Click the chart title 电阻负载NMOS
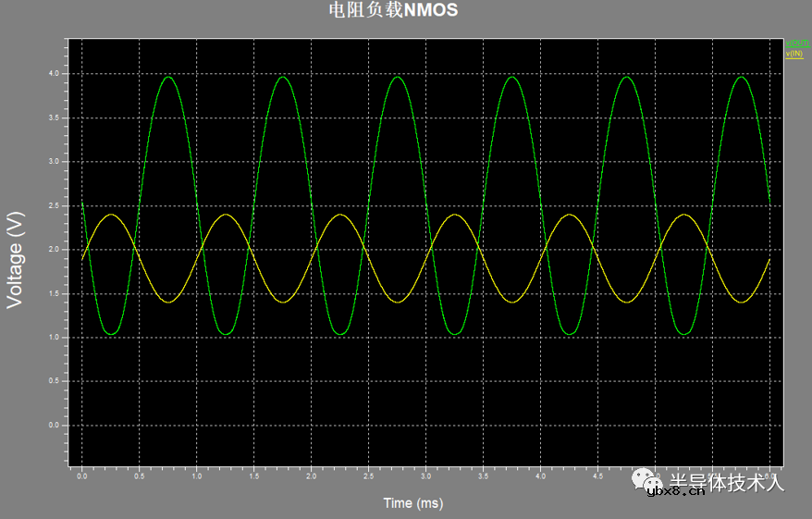This screenshot has width=812, height=519. pyautogui.click(x=393, y=11)
